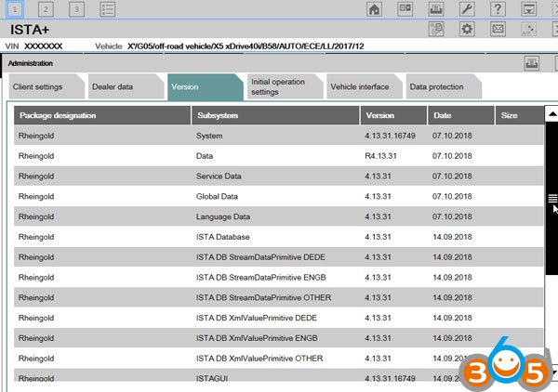
Task: Select operation tab number 1
Action: (x=15, y=9)
